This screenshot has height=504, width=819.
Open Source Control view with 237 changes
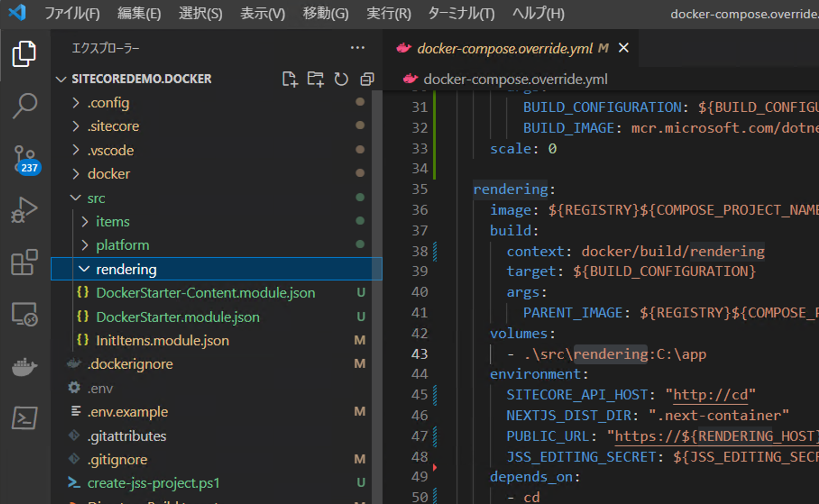coord(26,160)
